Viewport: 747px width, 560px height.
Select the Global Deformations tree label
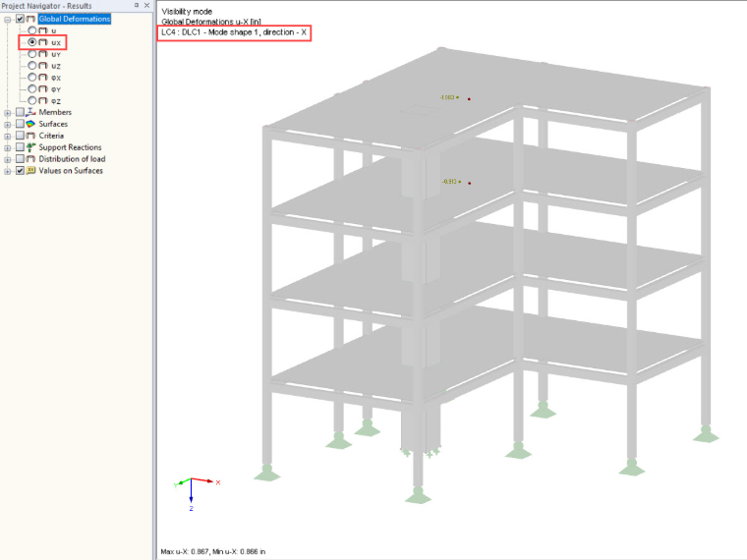click(x=75, y=19)
